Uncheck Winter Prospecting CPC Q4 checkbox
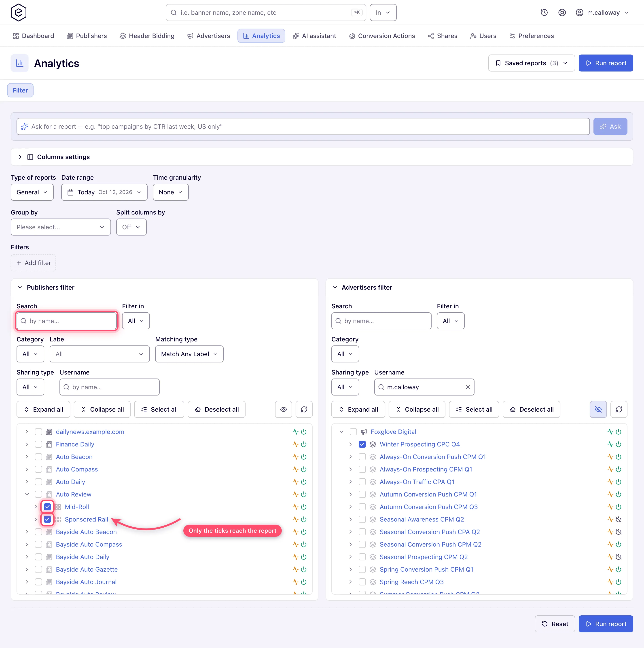This screenshot has width=644, height=648. [x=362, y=444]
